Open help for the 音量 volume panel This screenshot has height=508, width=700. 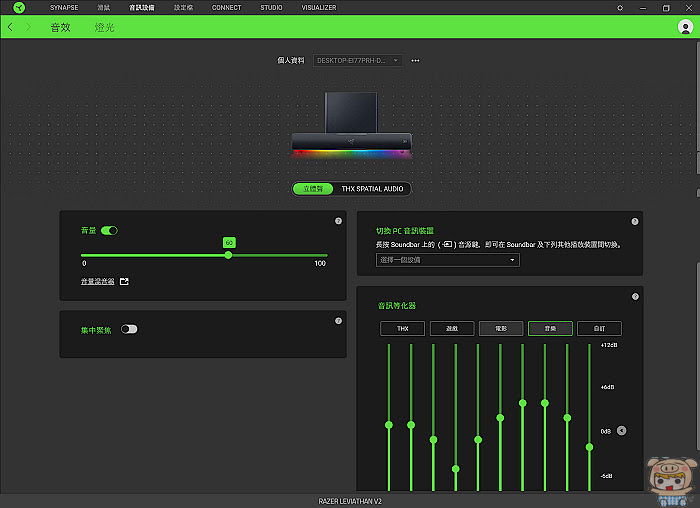(338, 221)
